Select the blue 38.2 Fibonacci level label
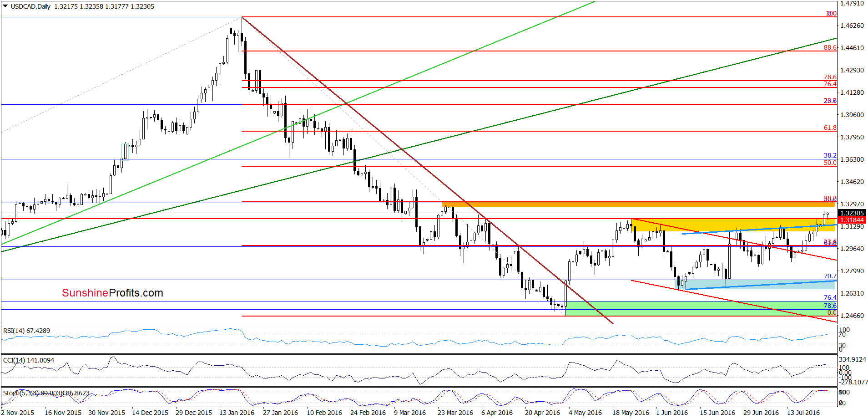The height and width of the screenshot is (419, 868). pos(830,155)
